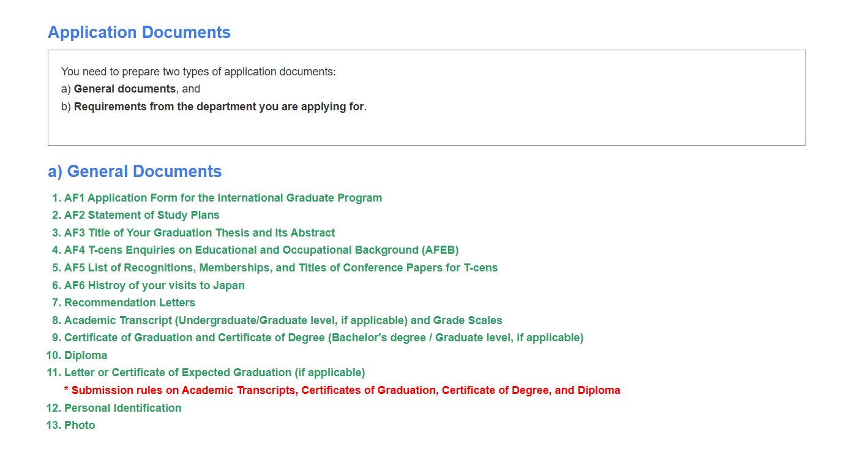The width and height of the screenshot is (868, 454).
Task: Open AF2 Statement of Study Plans
Action: 141,215
